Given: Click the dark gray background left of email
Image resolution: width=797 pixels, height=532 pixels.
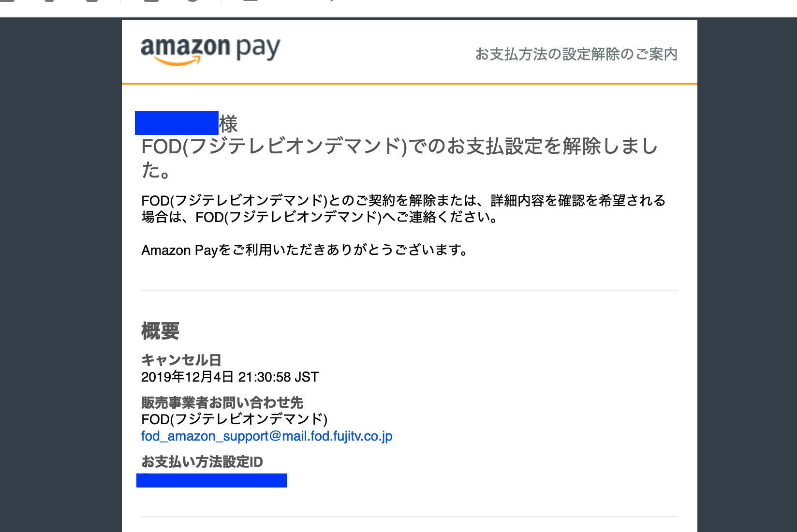Looking at the screenshot, I should 60,275.
